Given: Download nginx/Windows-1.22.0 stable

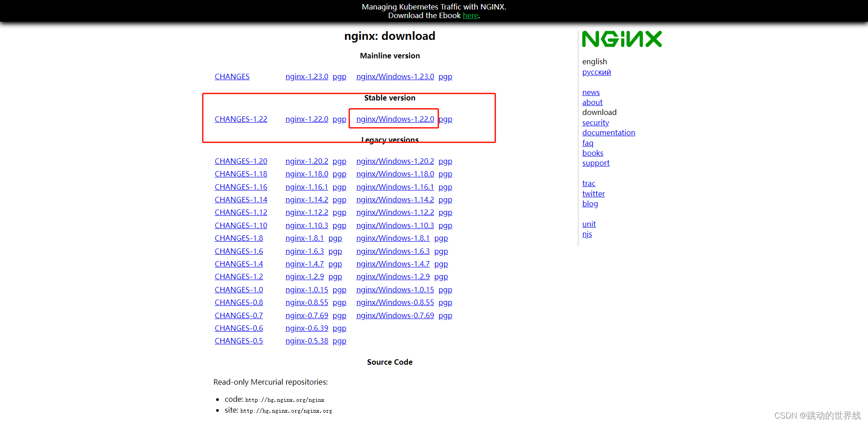Looking at the screenshot, I should coord(395,119).
